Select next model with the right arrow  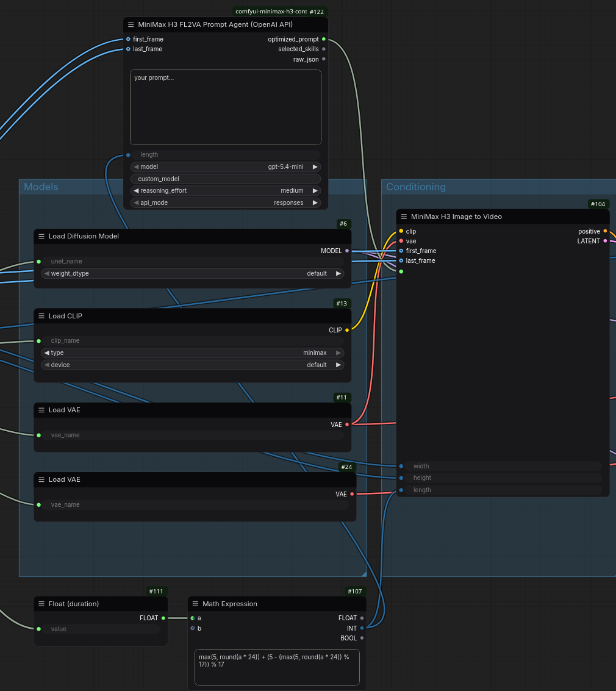coord(315,166)
